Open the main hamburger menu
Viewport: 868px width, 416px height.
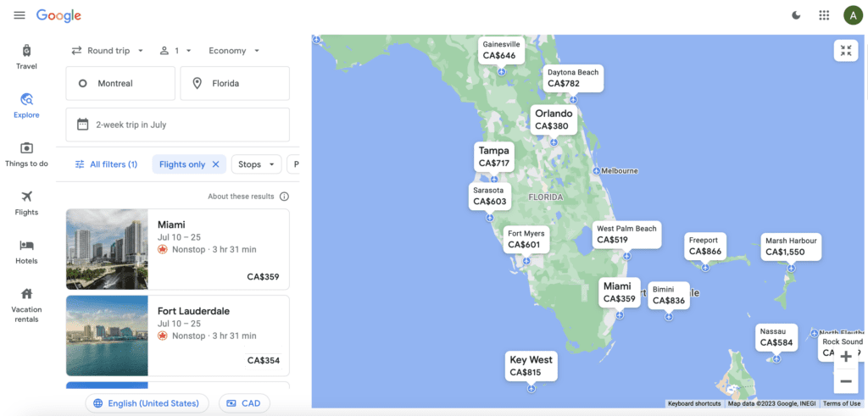(19, 16)
